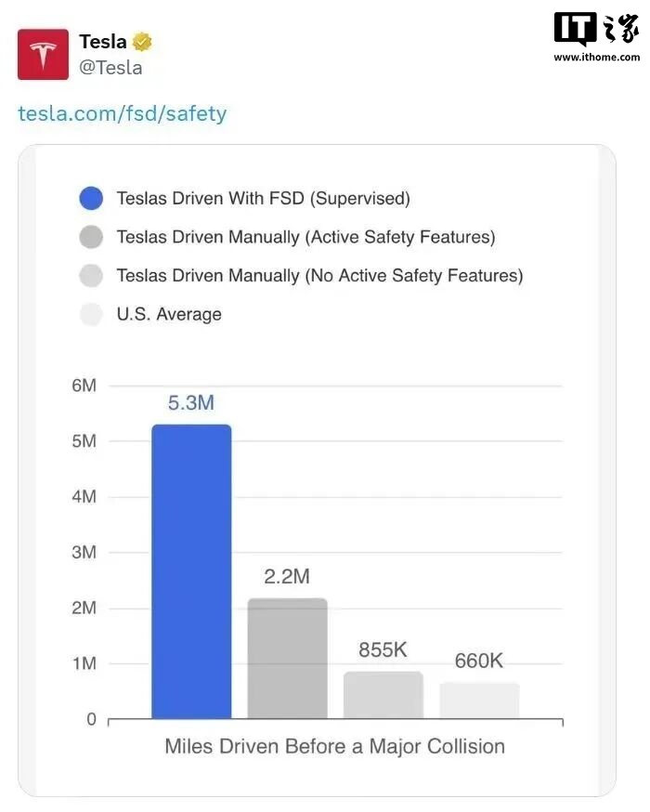Viewport: 650px width, 812px height.
Task: Click the gray 2.2M bar
Action: click(287, 658)
